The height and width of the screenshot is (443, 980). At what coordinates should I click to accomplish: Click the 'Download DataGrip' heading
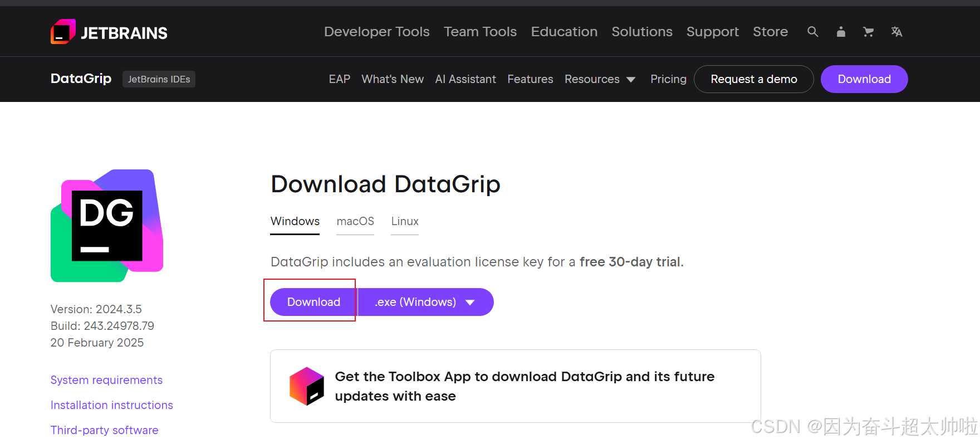point(385,184)
